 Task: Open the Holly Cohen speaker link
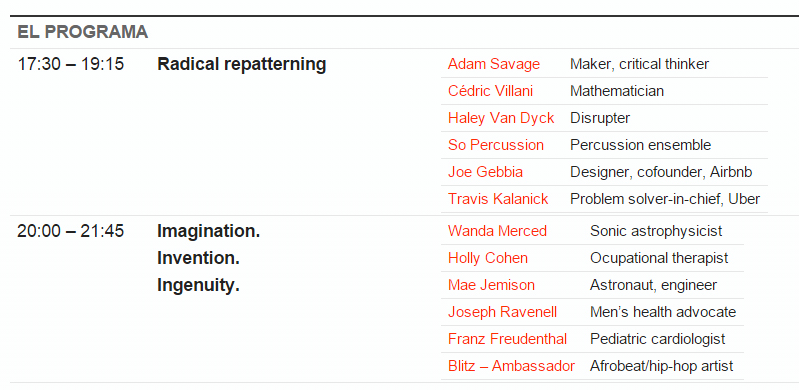click(488, 258)
